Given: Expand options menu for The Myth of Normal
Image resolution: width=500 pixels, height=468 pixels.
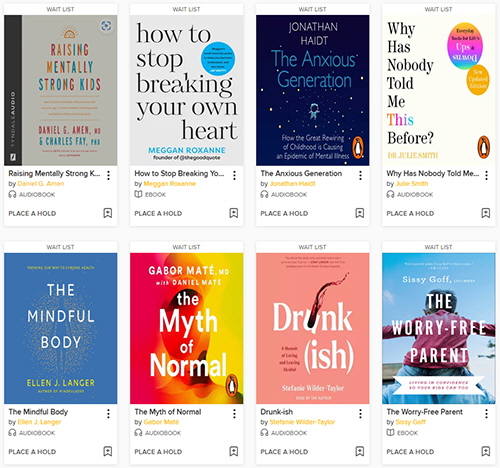Looking at the screenshot, I should point(234,414).
